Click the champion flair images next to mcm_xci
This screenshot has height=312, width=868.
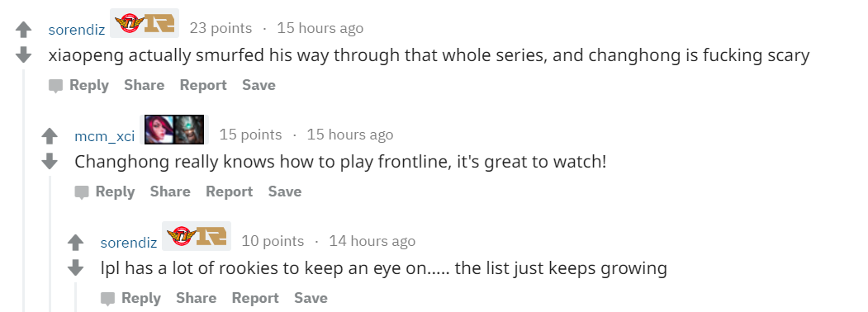click(174, 130)
